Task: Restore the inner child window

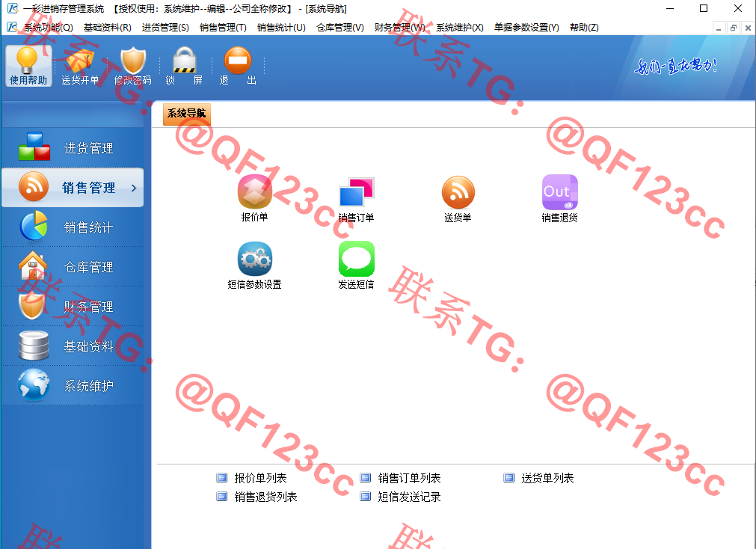Action: point(733,28)
